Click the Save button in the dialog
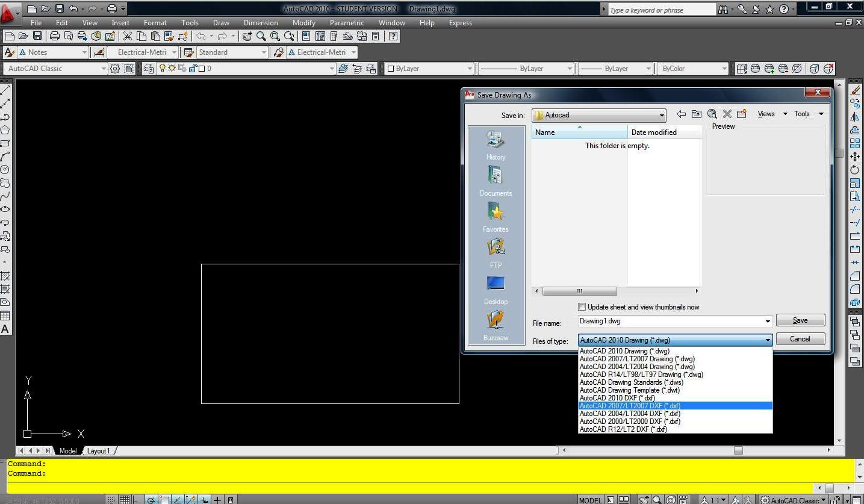 pos(800,320)
